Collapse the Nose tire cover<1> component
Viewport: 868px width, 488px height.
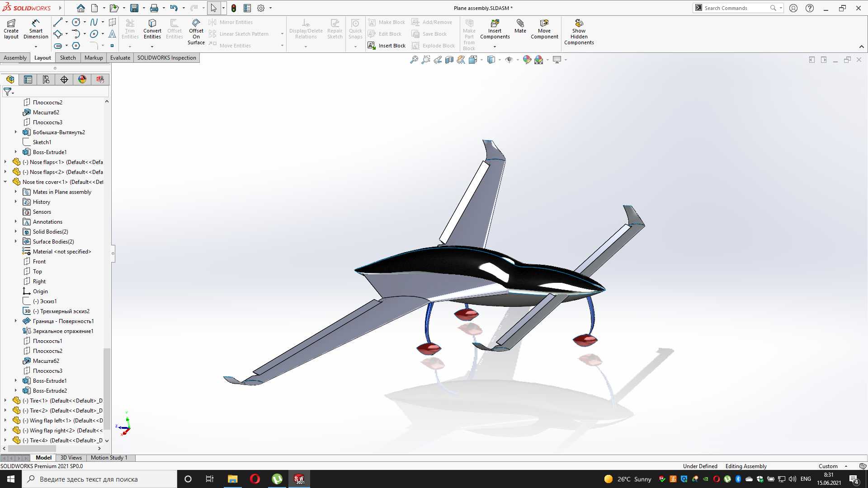(5, 182)
